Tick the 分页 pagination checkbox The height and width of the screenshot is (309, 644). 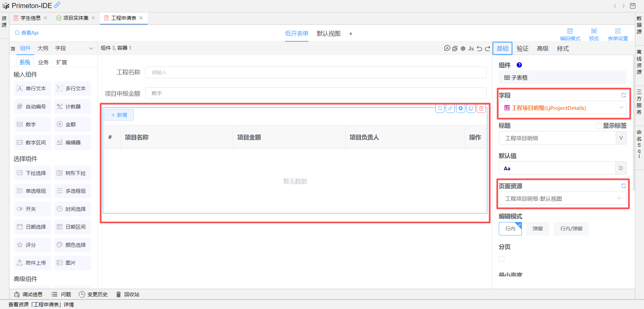click(502, 259)
